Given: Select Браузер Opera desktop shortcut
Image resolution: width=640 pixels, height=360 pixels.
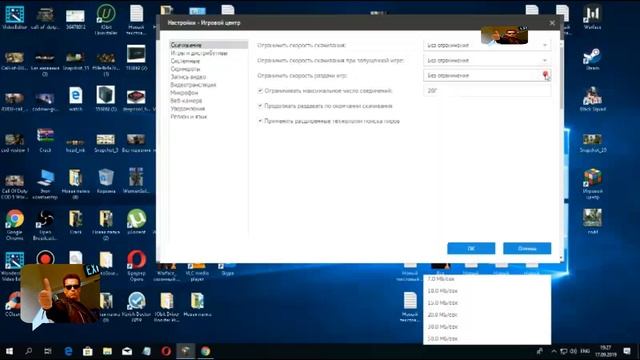Looking at the screenshot, I should 136,265.
